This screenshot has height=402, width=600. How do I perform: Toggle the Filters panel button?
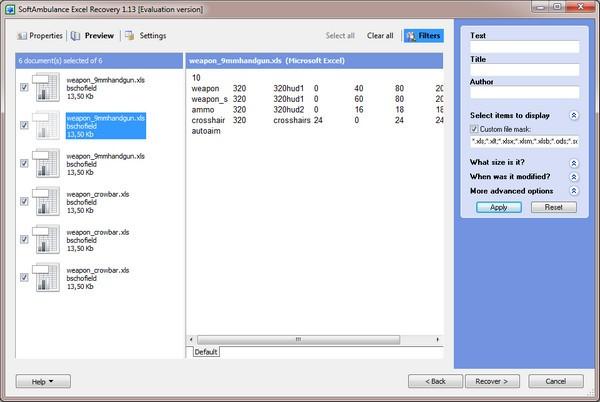[x=424, y=36]
